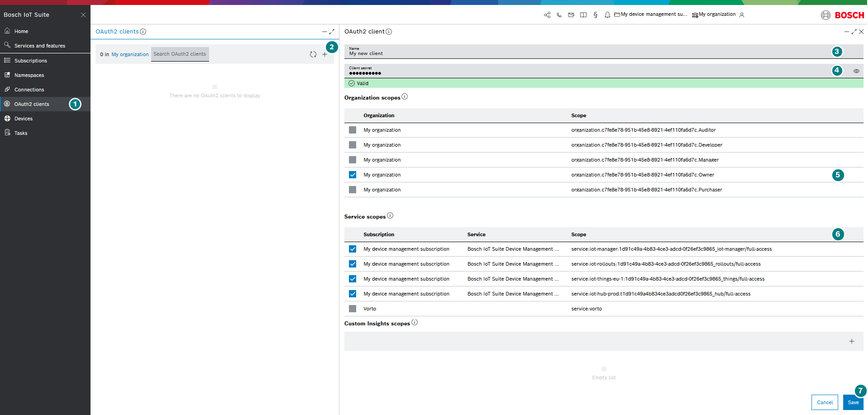The image size is (868, 415).
Task: Minimize the OAuth2 clients list panel
Action: [x=324, y=32]
